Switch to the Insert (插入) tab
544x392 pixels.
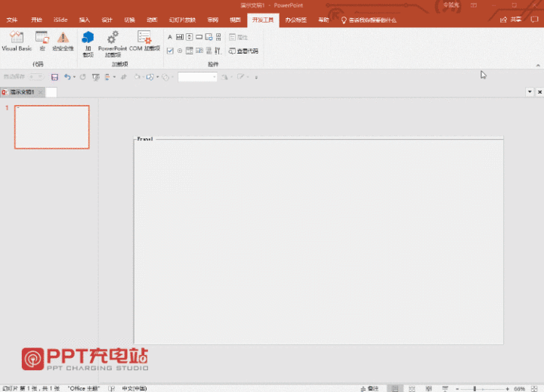pyautogui.click(x=85, y=20)
